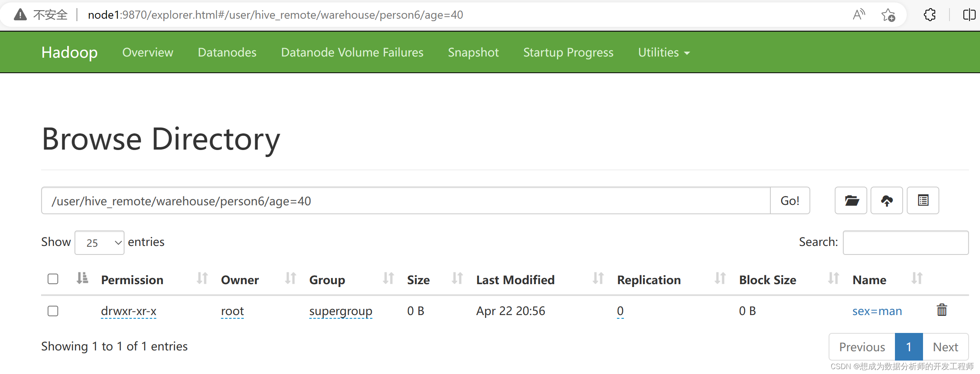The width and height of the screenshot is (980, 374).
Task: Click into the directory path input field
Action: coord(406,200)
